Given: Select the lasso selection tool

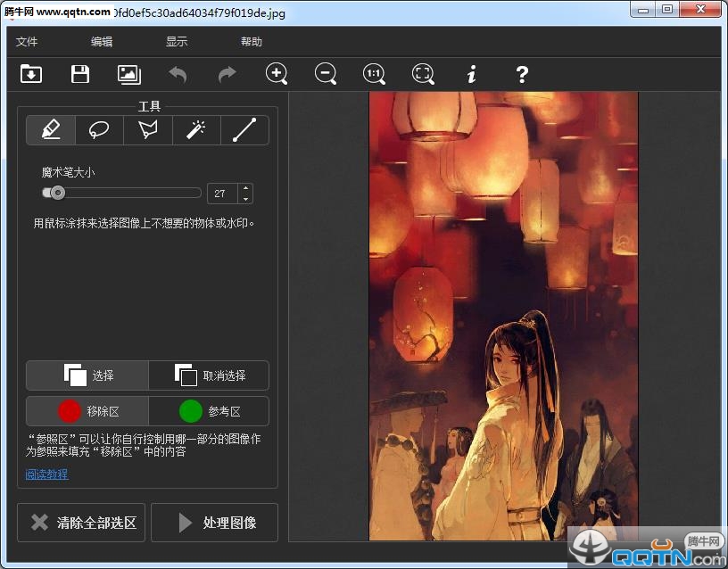Looking at the screenshot, I should (x=99, y=130).
